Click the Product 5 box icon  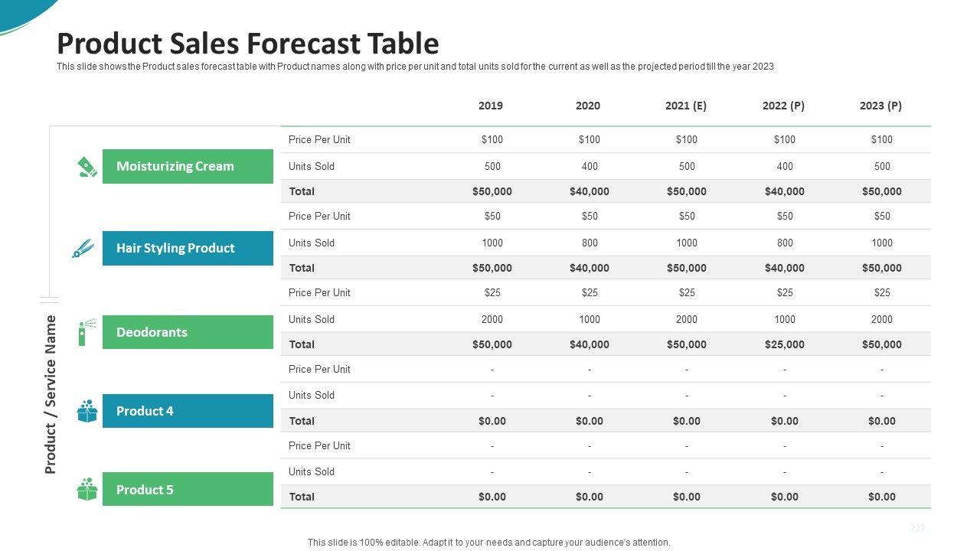(87, 490)
